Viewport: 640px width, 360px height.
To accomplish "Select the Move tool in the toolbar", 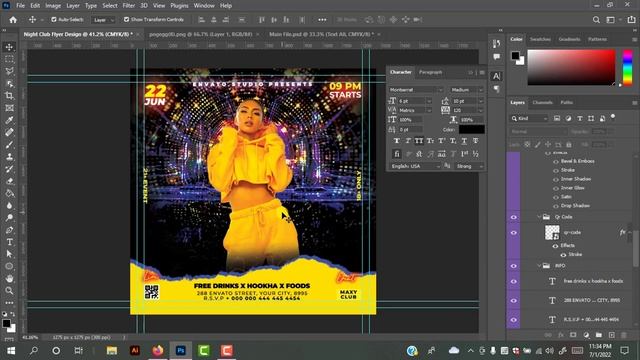I will coord(9,47).
